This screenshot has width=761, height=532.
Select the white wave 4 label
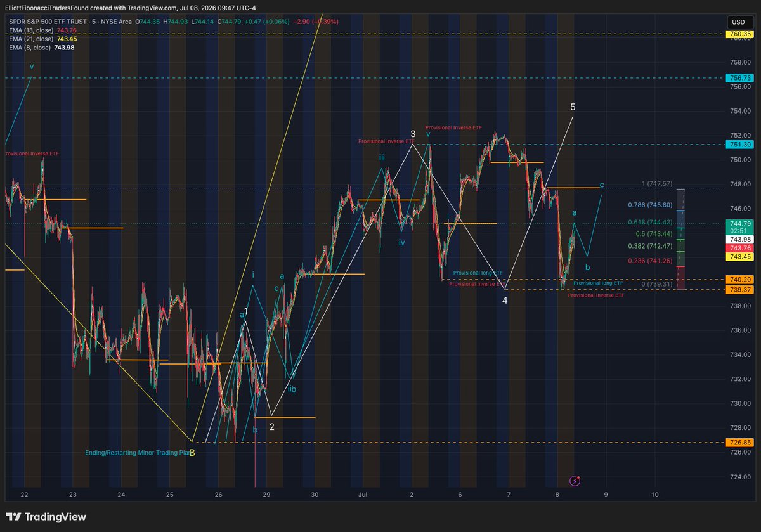[505, 301]
